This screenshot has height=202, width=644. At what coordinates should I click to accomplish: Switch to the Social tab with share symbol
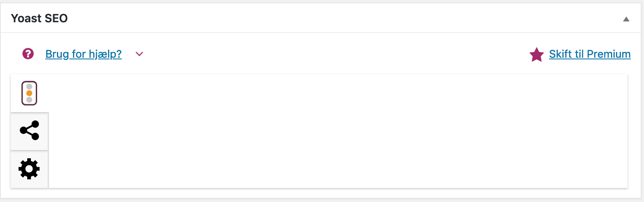[29, 131]
